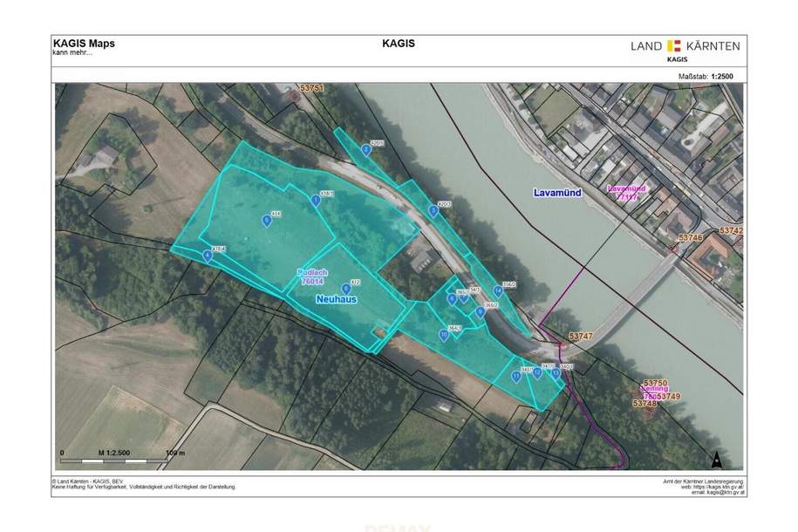
Task: Click map pin 11 in the southern parcel
Action: pyautogui.click(x=516, y=377)
